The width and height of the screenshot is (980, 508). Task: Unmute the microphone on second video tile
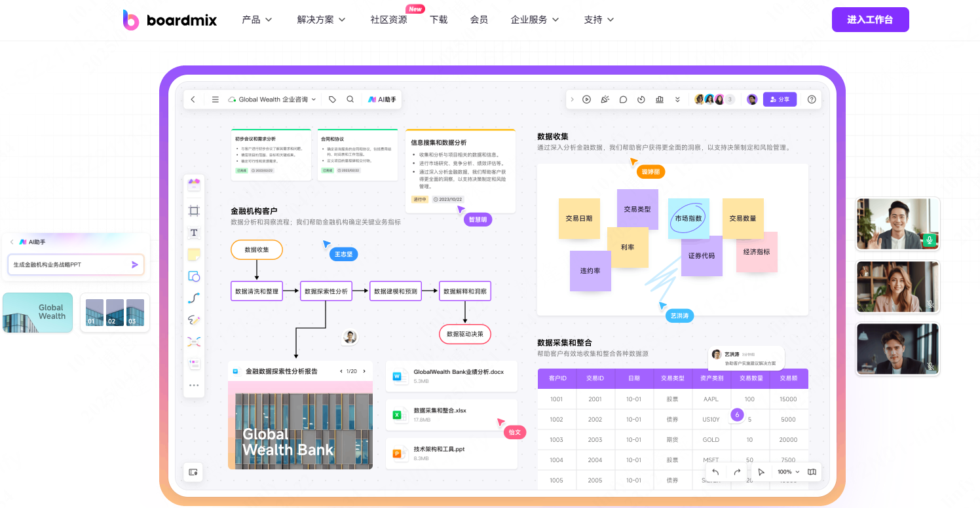pos(930,304)
